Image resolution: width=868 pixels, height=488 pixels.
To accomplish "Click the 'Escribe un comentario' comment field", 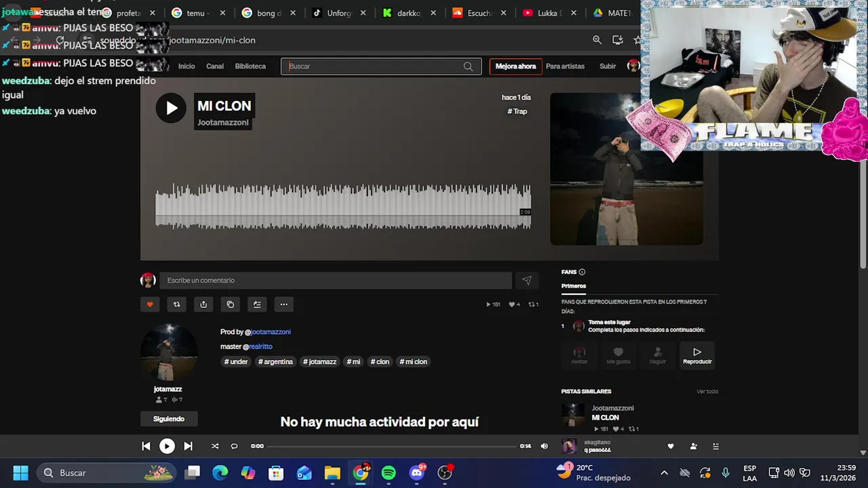I will (336, 281).
